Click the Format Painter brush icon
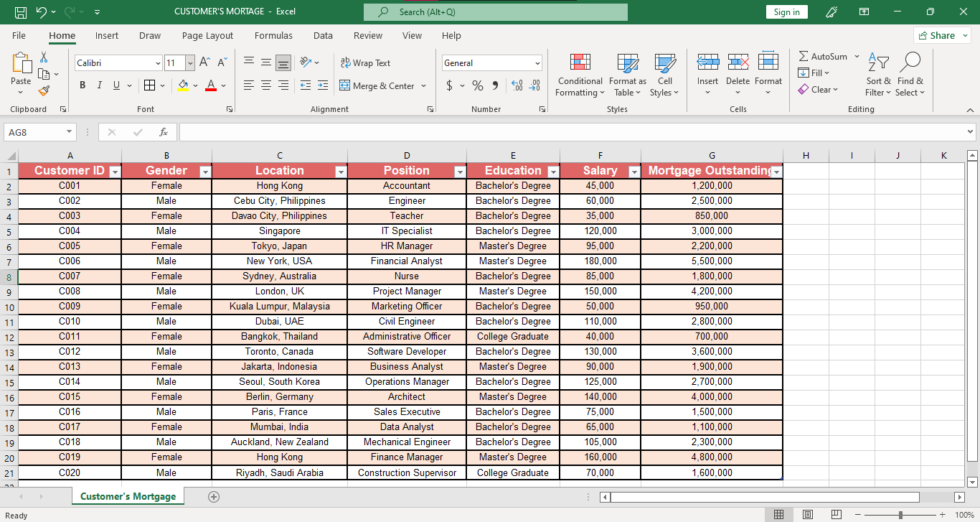Image resolution: width=980 pixels, height=522 pixels. tap(44, 90)
